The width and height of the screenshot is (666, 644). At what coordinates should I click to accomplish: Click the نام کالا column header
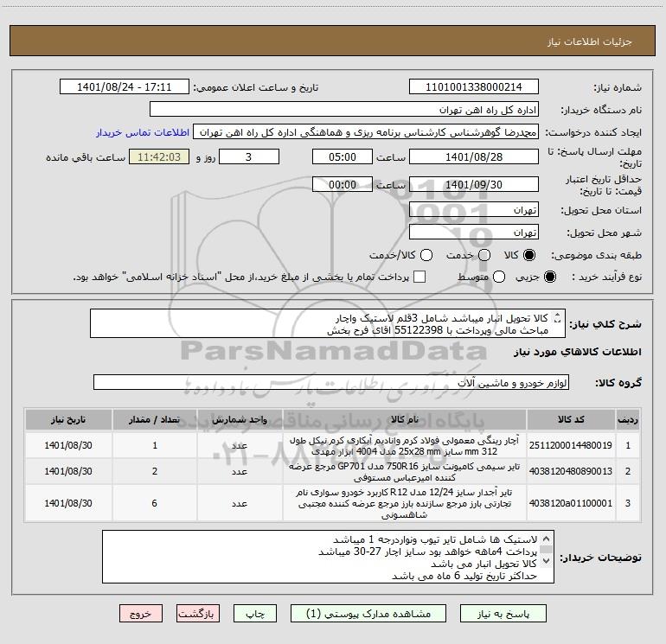click(x=405, y=419)
